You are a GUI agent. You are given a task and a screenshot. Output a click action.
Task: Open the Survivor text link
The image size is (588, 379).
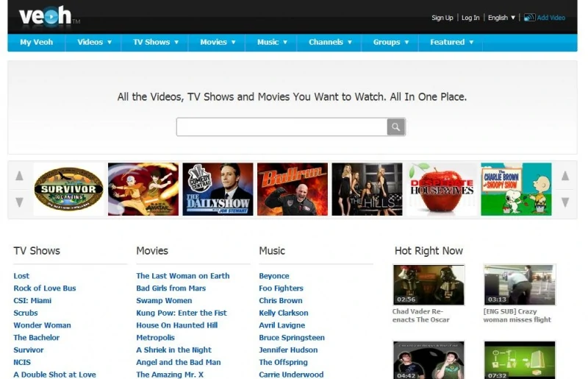(x=29, y=350)
